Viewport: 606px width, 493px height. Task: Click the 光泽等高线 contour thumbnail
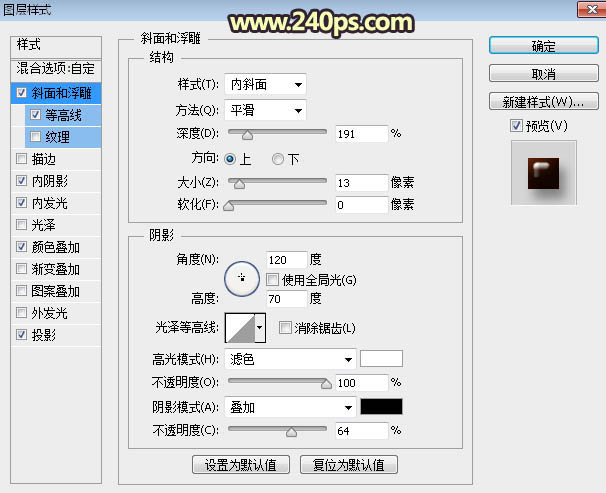coord(240,328)
